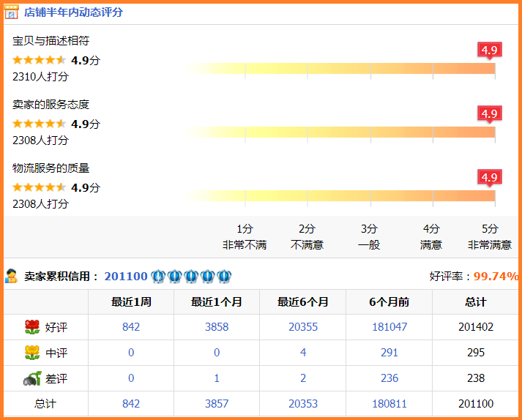The width and height of the screenshot is (522, 420).
Task: Click the first blue crown credit icon
Action: [158, 277]
